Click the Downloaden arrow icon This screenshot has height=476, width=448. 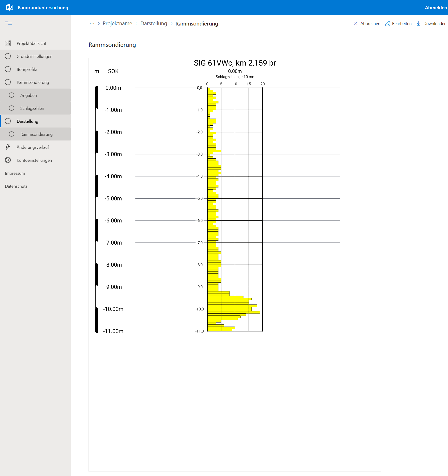point(418,23)
